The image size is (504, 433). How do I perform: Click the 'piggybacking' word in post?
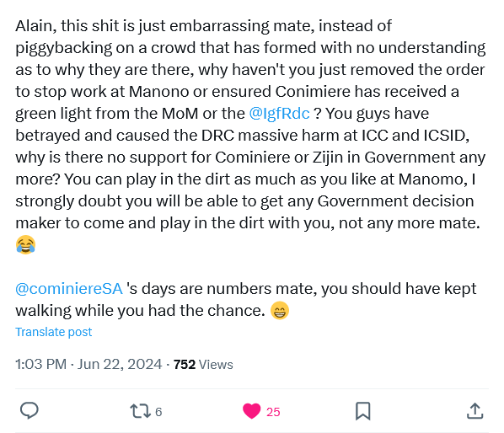coord(64,48)
